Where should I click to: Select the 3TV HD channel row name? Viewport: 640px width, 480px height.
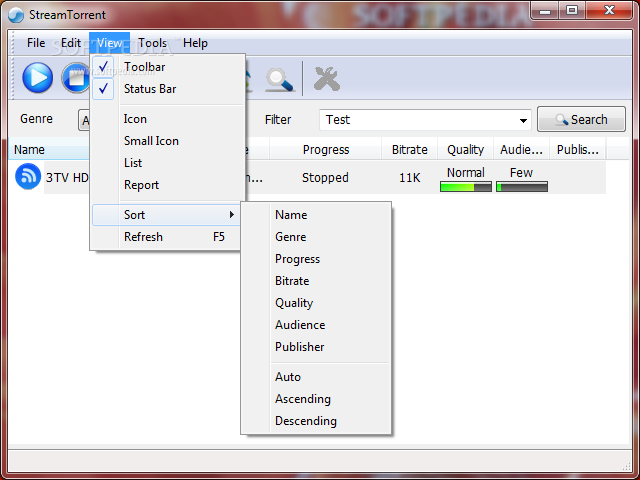67,178
